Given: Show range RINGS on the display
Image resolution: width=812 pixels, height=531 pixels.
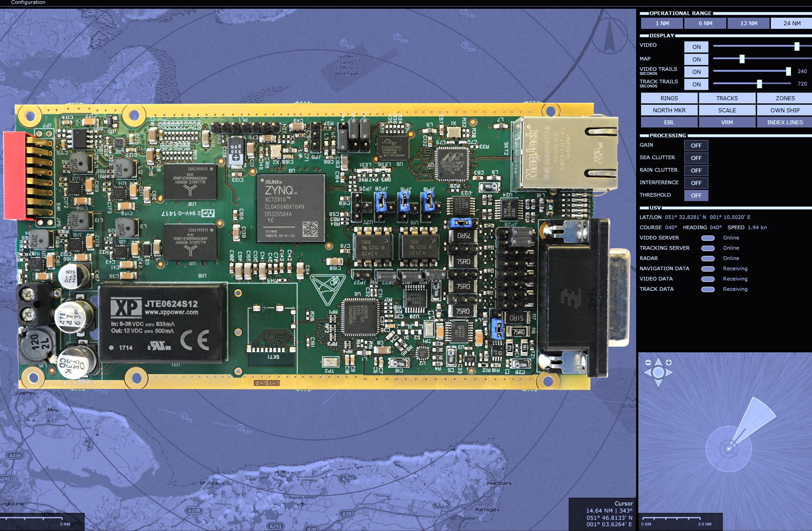Looking at the screenshot, I should tap(669, 98).
